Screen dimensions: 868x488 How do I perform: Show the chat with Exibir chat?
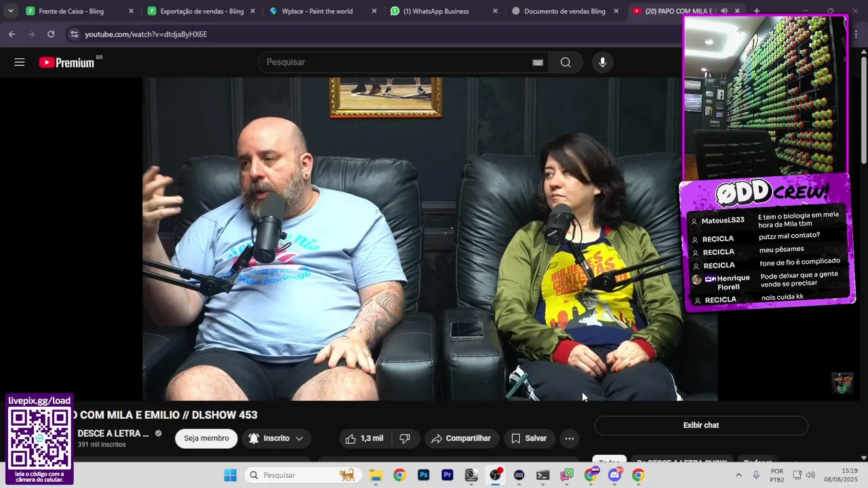(x=701, y=426)
